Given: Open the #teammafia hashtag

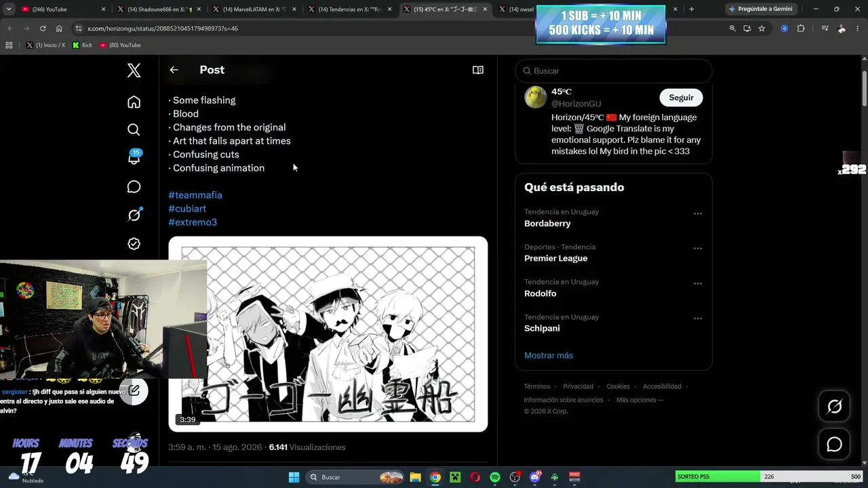Looking at the screenshot, I should 195,195.
